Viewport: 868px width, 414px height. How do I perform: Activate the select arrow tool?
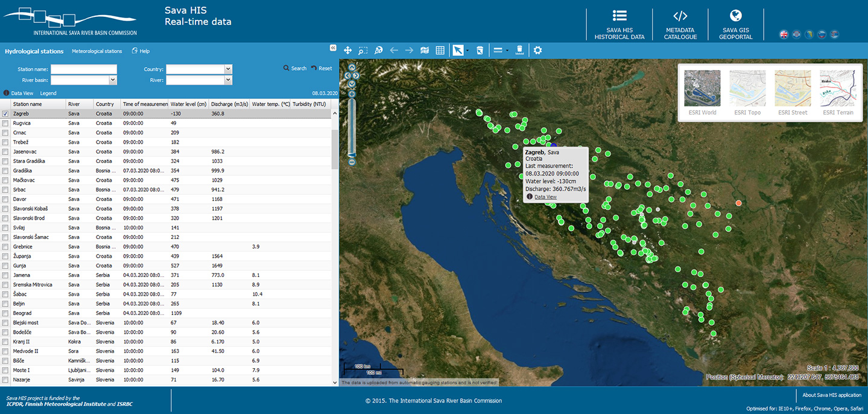click(458, 50)
